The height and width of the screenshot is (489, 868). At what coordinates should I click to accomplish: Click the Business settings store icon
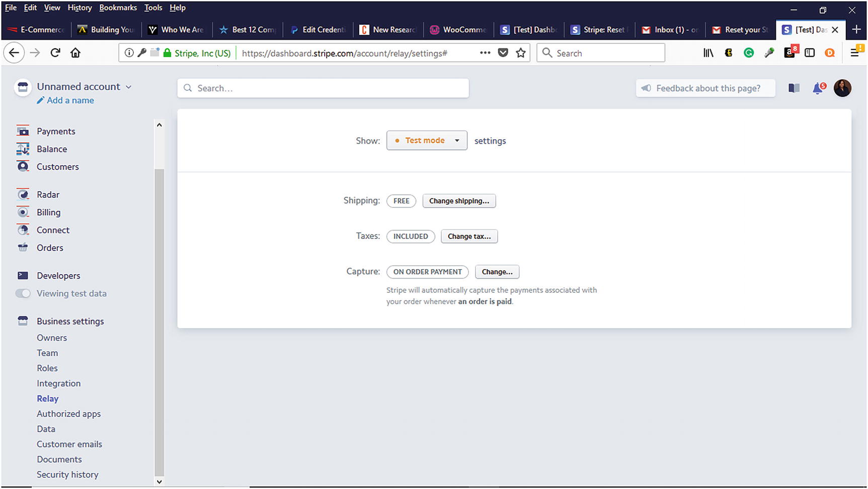coord(23,321)
